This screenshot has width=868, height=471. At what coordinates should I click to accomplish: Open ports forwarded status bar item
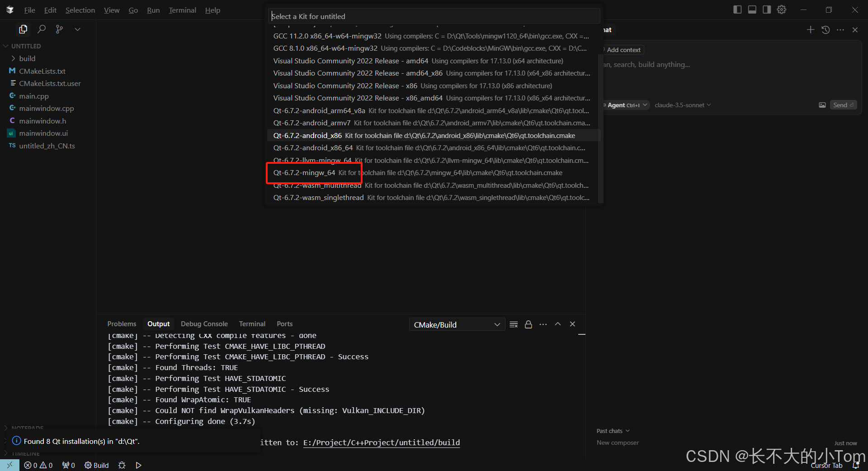69,465
